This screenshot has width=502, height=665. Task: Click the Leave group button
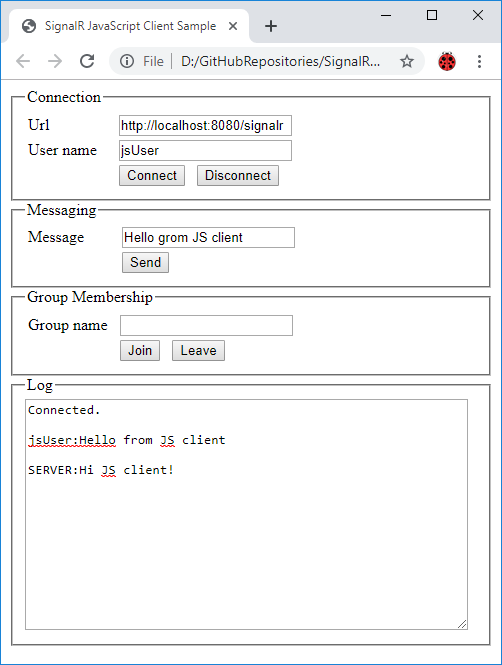(x=198, y=351)
